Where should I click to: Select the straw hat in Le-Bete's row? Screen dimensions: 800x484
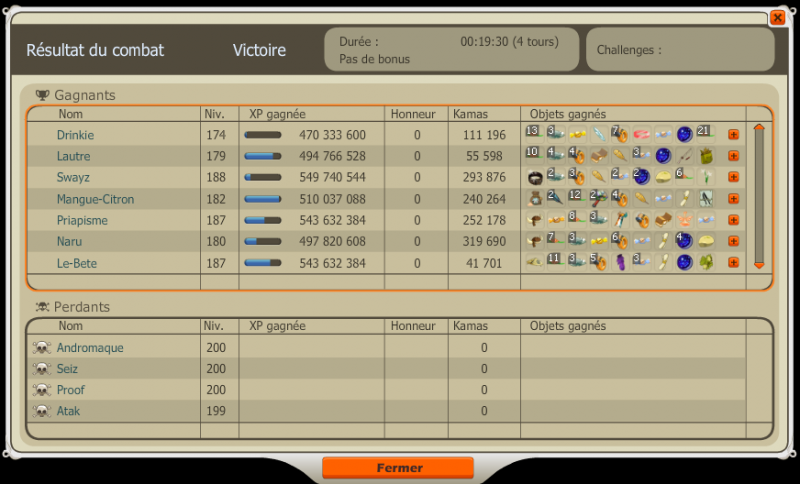pyautogui.click(x=534, y=263)
